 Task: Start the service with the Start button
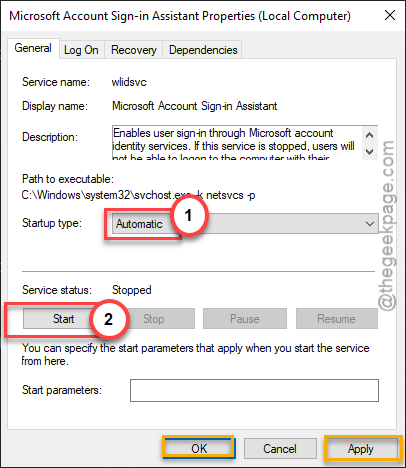pos(63,319)
